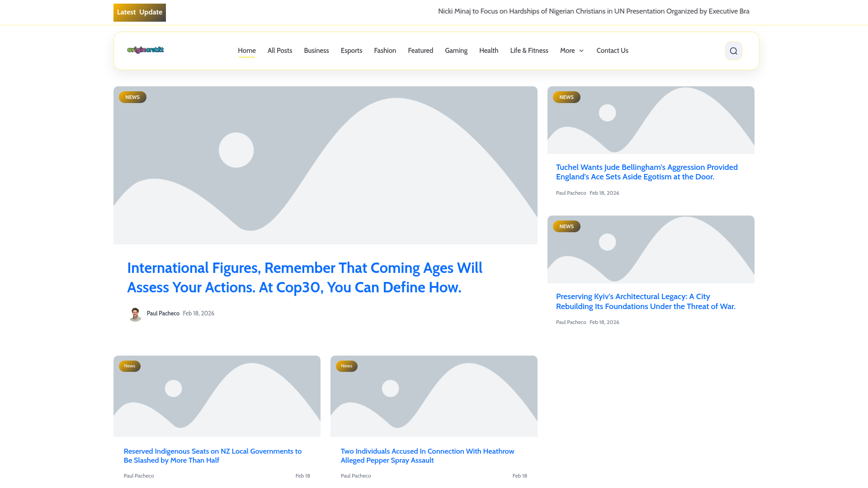Open the Home menu item

pos(247,51)
